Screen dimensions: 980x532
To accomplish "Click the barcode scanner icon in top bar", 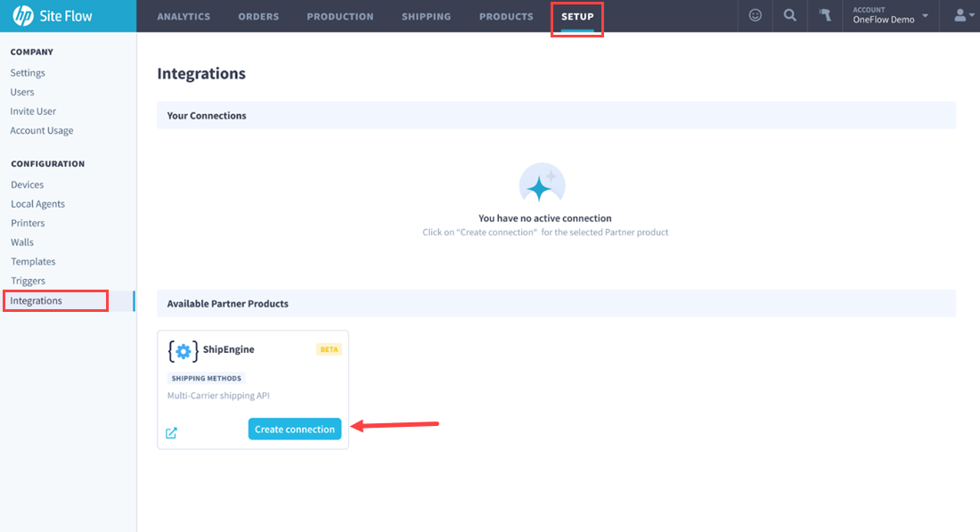I will pos(824,15).
